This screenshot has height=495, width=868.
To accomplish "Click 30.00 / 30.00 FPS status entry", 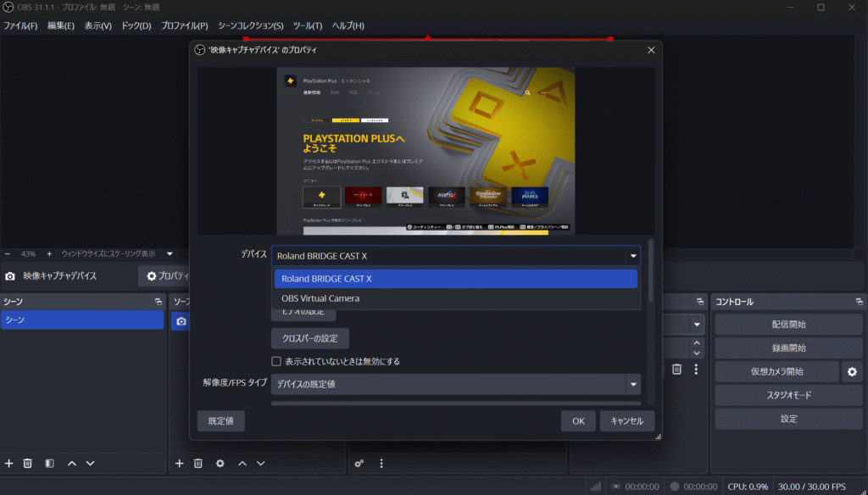I will pyautogui.click(x=812, y=487).
